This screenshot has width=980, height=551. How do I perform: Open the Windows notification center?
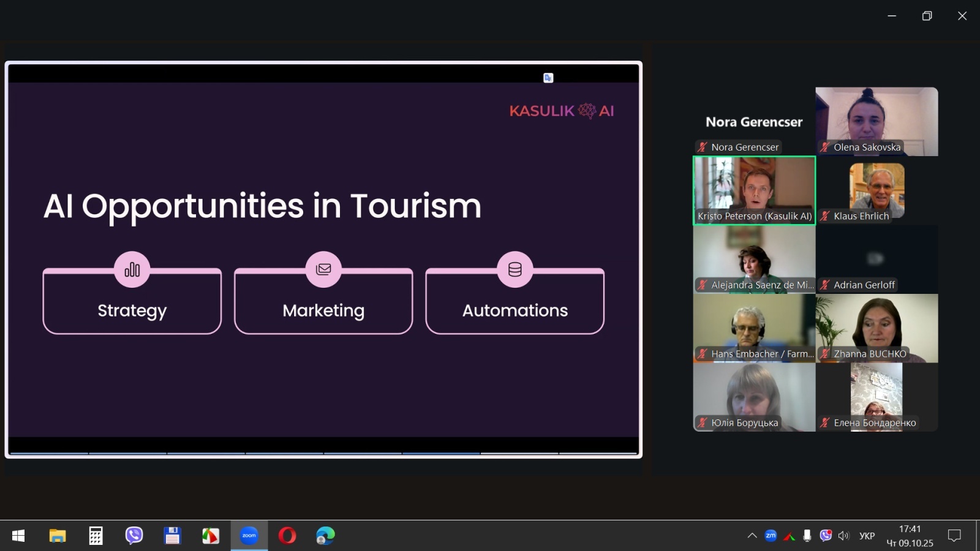click(954, 536)
